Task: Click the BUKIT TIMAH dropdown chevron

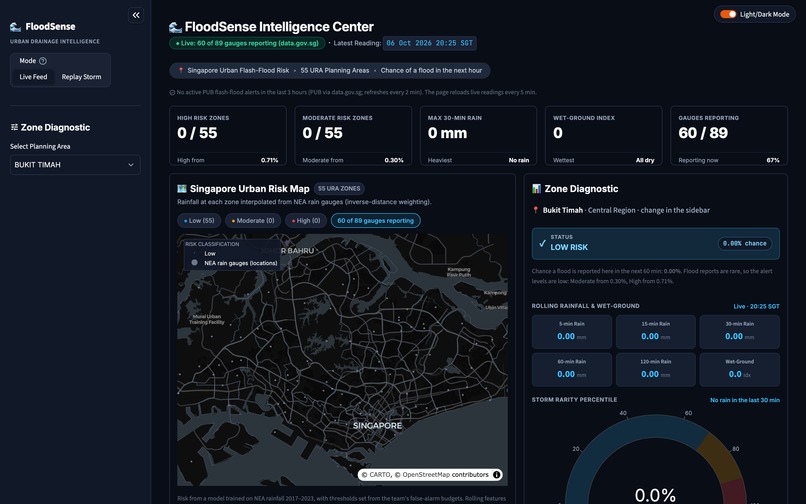Action: point(131,165)
